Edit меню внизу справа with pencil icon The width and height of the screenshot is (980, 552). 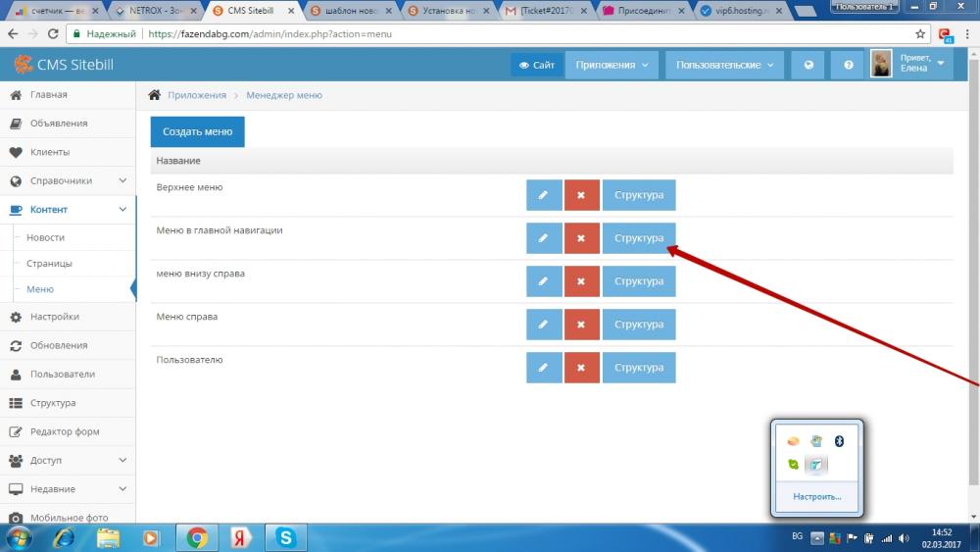(x=544, y=281)
